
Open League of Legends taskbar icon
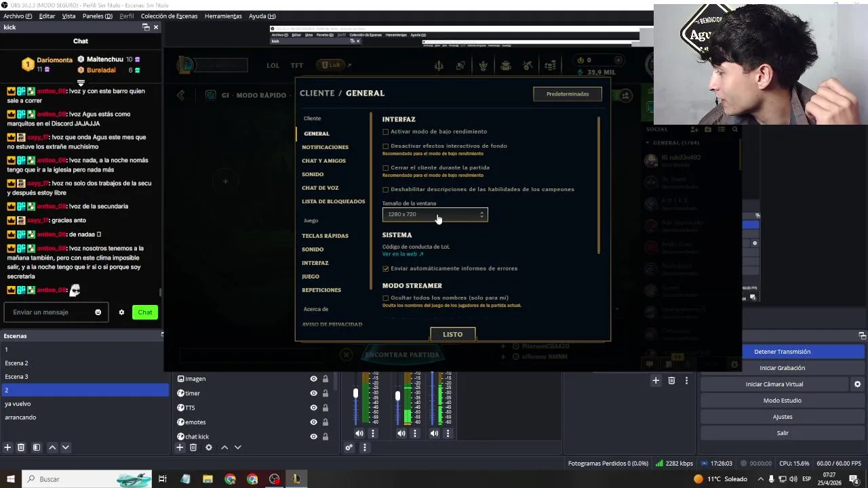[x=296, y=479]
